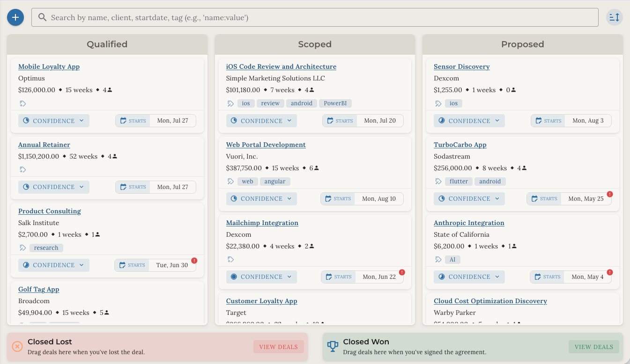
Task: Click the Salk Institute client name
Action: [39, 223]
